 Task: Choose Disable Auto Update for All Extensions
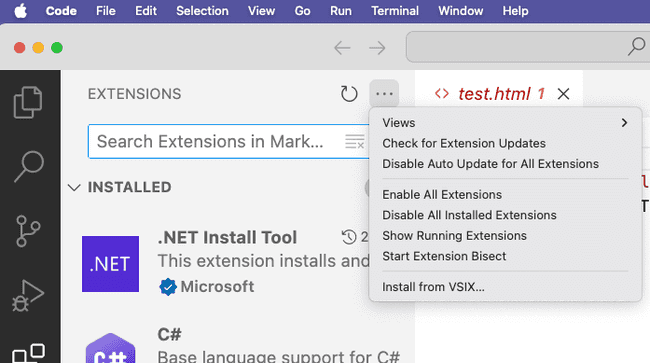click(x=490, y=164)
